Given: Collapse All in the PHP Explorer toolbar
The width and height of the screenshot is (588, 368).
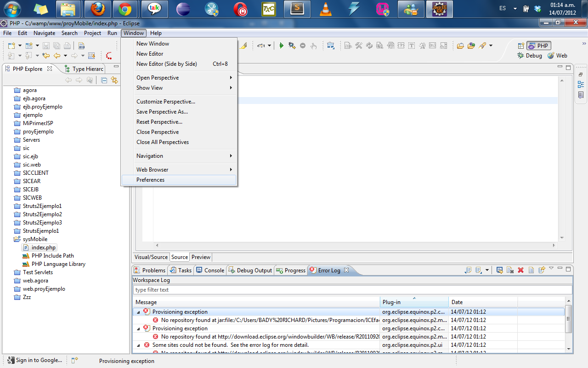Looking at the screenshot, I should click(x=104, y=80).
